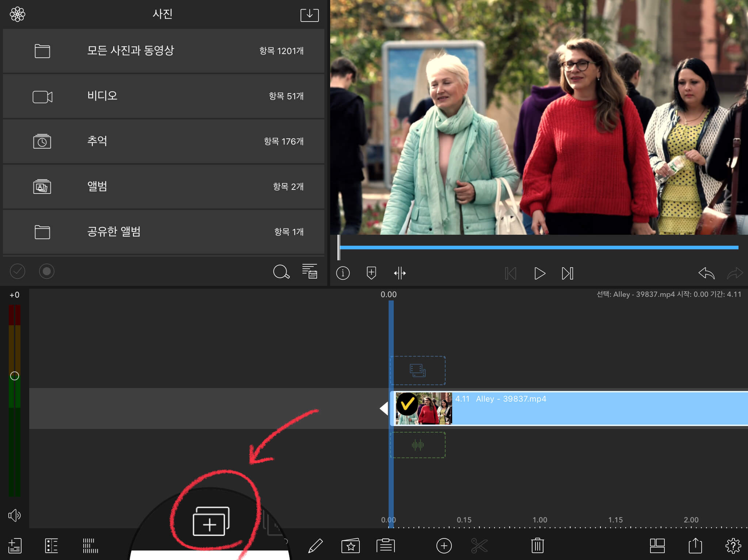
Task: Expand the 모든 사진과 동영상 folder
Action: point(163,51)
